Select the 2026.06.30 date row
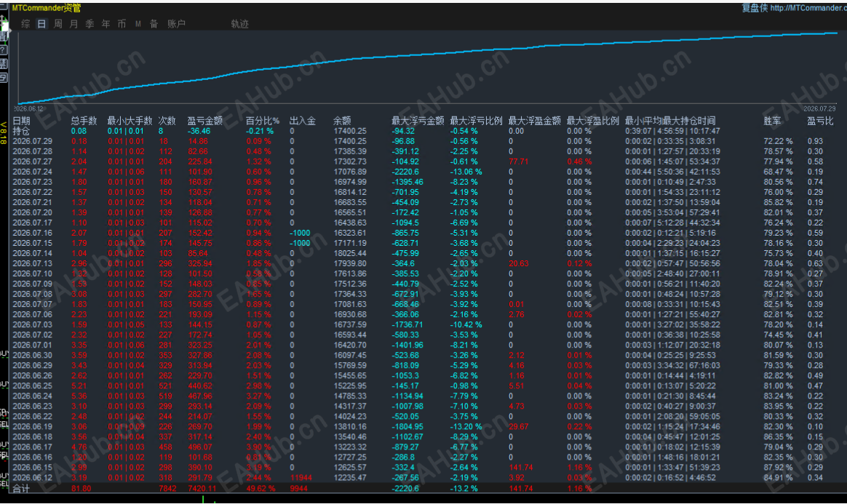 [33, 355]
